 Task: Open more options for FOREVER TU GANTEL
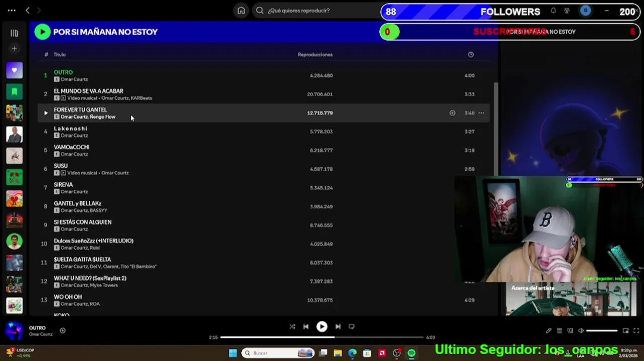(x=481, y=113)
